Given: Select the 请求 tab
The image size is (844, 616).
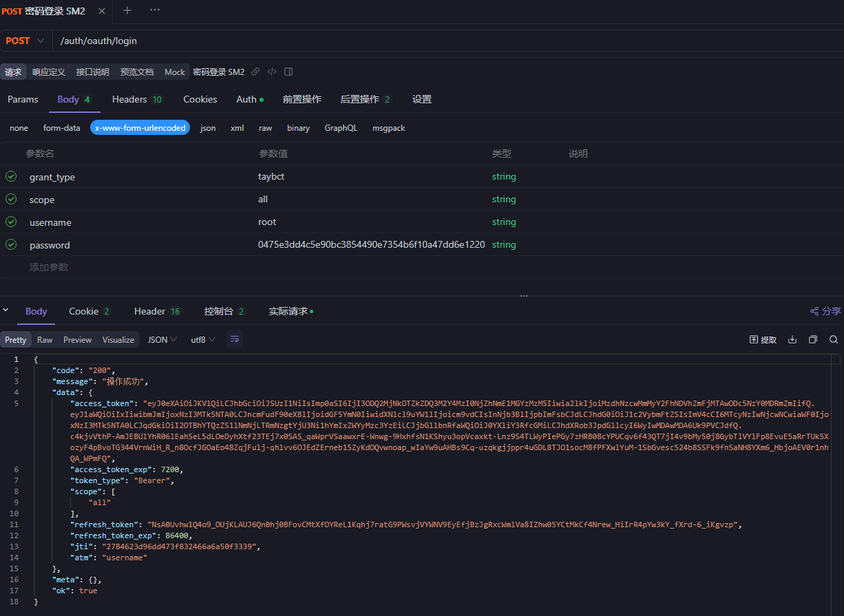Looking at the screenshot, I should (x=13, y=72).
